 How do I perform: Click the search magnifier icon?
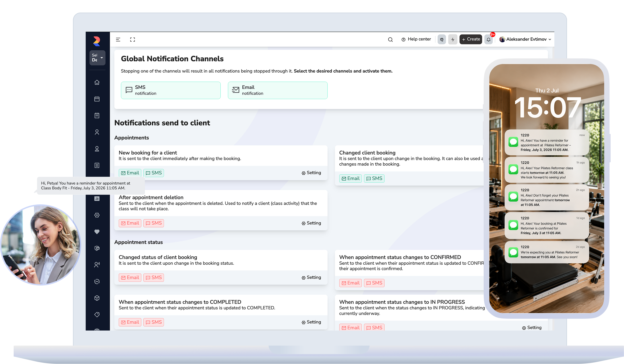(x=390, y=39)
